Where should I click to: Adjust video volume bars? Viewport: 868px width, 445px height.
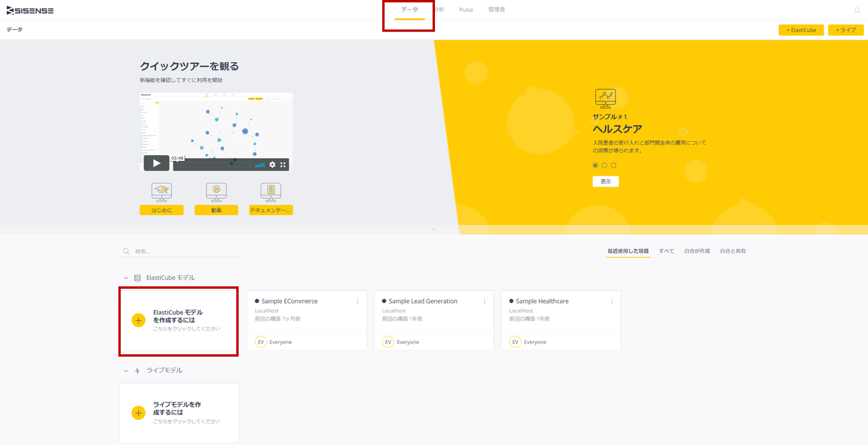pos(260,165)
